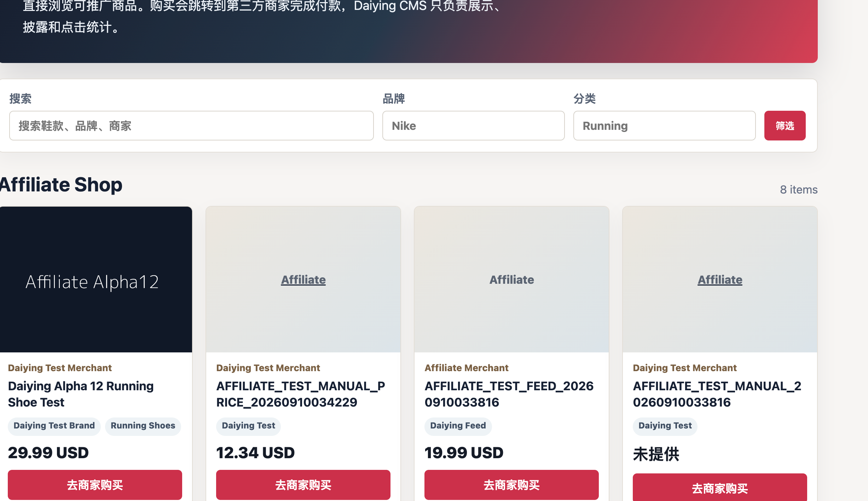Click the 未提供 price text
868x501 pixels.
pos(656,454)
